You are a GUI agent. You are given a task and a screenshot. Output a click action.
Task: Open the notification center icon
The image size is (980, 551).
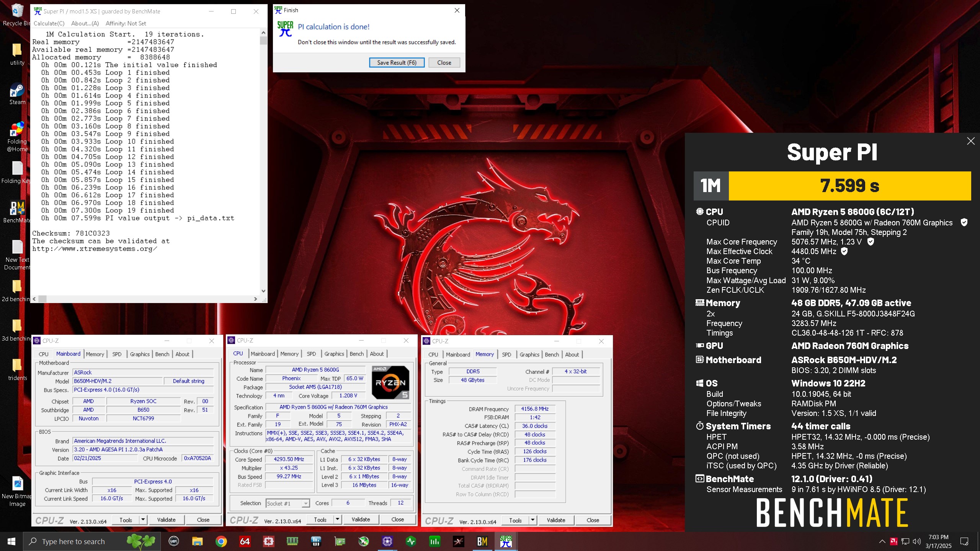pyautogui.click(x=964, y=541)
